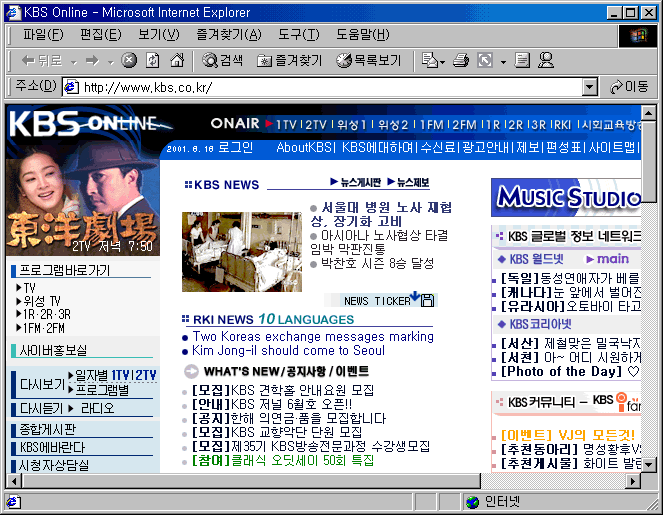
Task: Click the vertical scrollbar up arrow
Action: [x=649, y=113]
